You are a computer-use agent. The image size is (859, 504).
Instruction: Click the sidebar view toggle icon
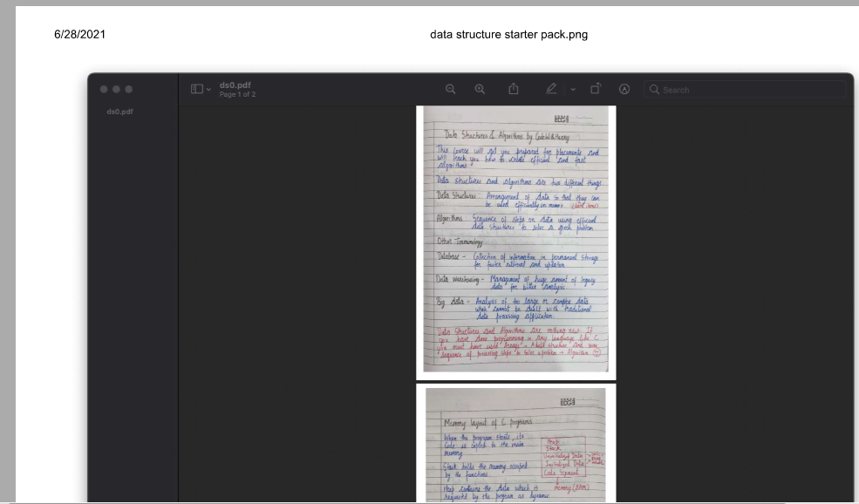click(197, 89)
